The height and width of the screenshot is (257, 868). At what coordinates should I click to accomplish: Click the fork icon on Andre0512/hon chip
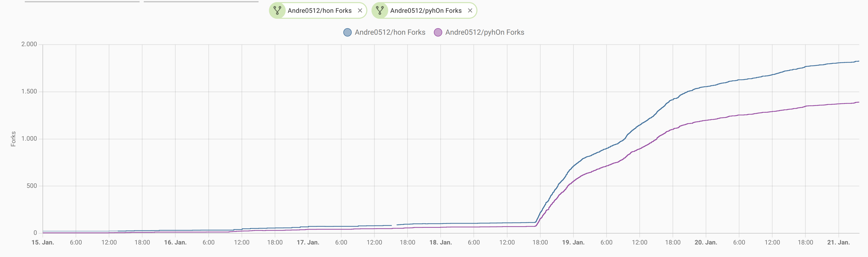coord(277,10)
